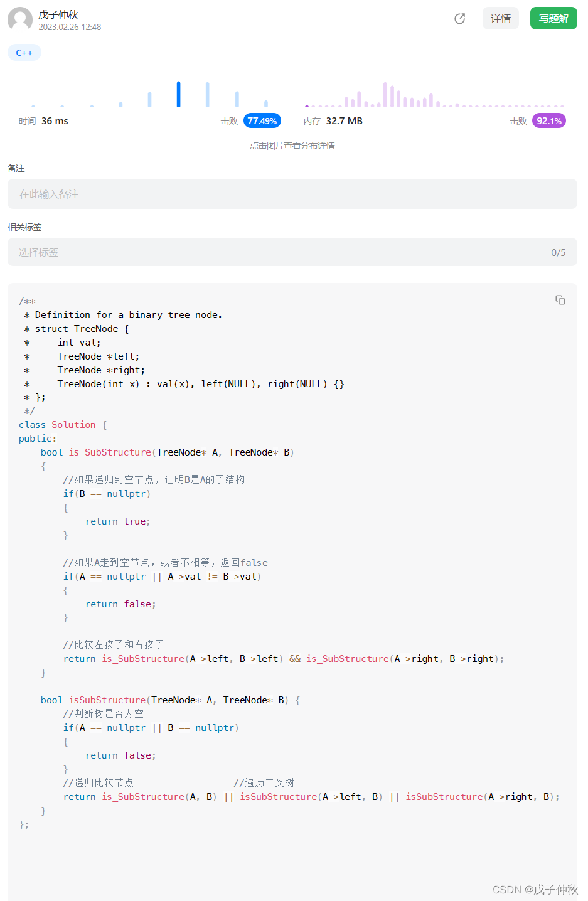Click the 点击图片查看分布详情 hint text
588x901 pixels.
(292, 146)
